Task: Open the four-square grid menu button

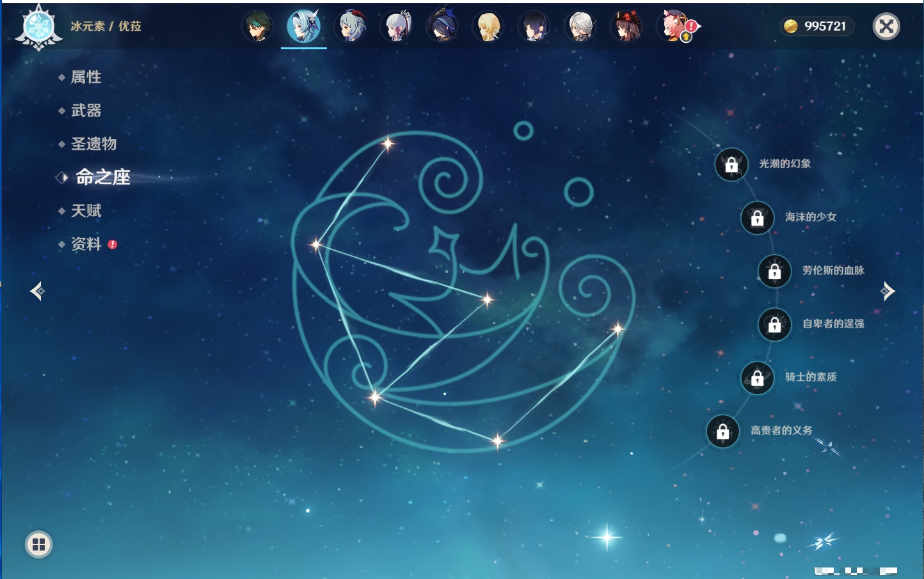Action: pos(38,544)
